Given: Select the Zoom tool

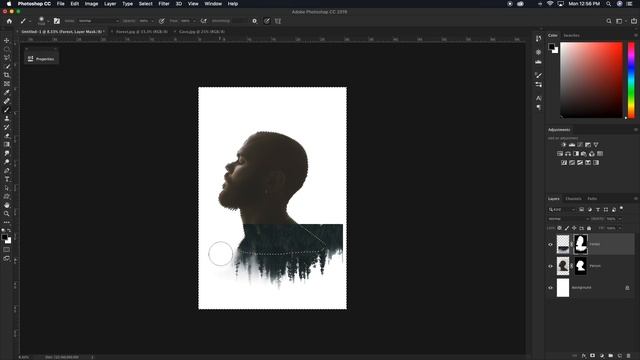Looking at the screenshot, I should [x=7, y=213].
